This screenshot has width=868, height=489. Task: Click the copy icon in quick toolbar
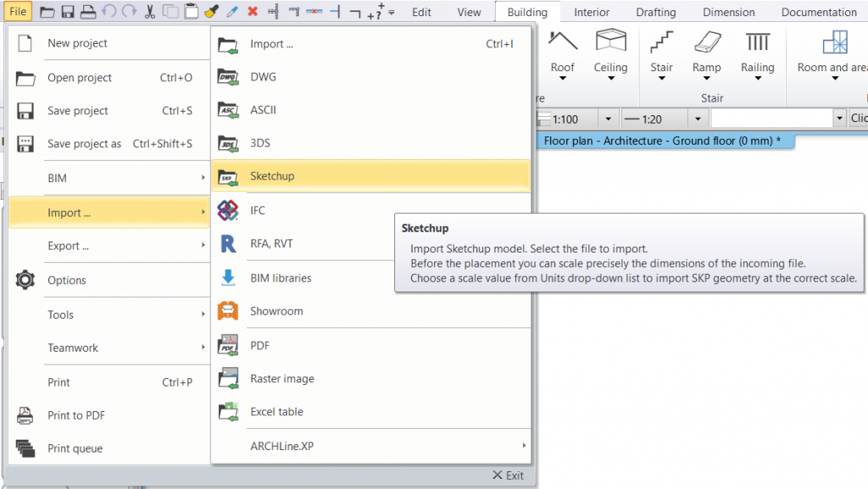[x=170, y=12]
